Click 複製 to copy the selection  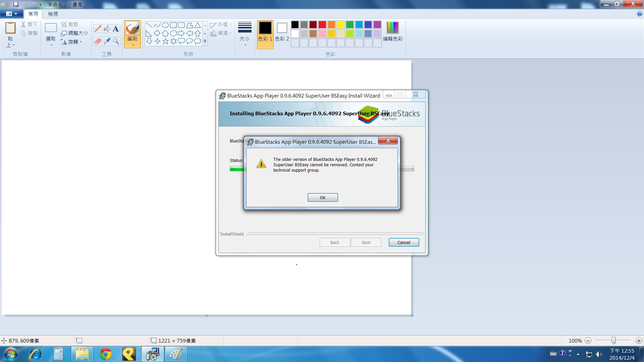tap(29, 33)
